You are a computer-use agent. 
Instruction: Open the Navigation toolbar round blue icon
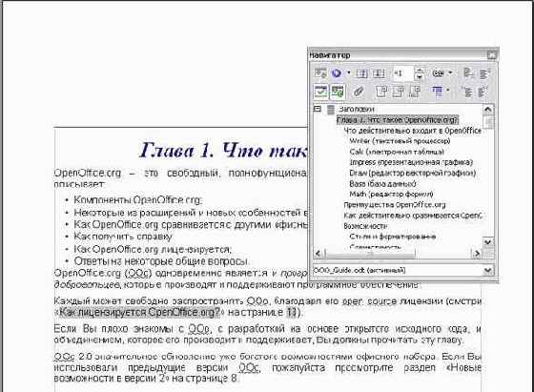pos(337,73)
